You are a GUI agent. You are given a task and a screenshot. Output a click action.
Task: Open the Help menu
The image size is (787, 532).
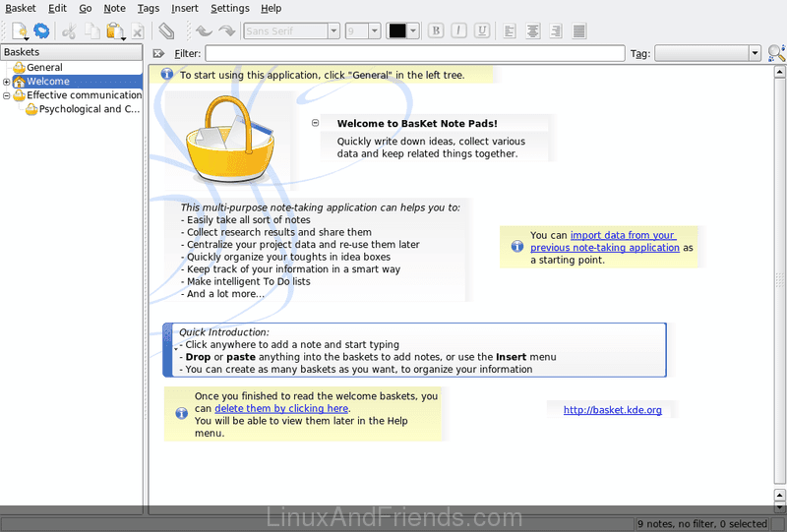pos(272,8)
